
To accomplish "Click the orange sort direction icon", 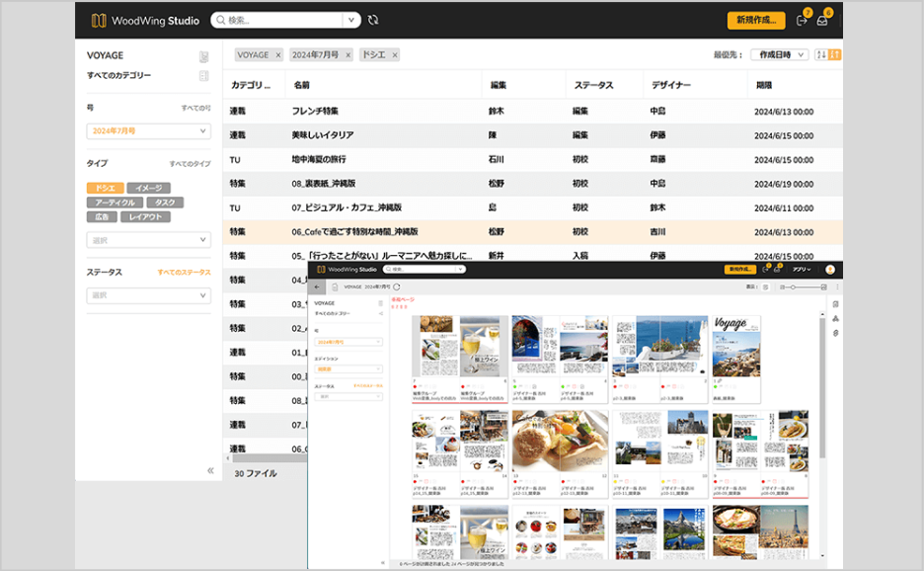I will (835, 55).
